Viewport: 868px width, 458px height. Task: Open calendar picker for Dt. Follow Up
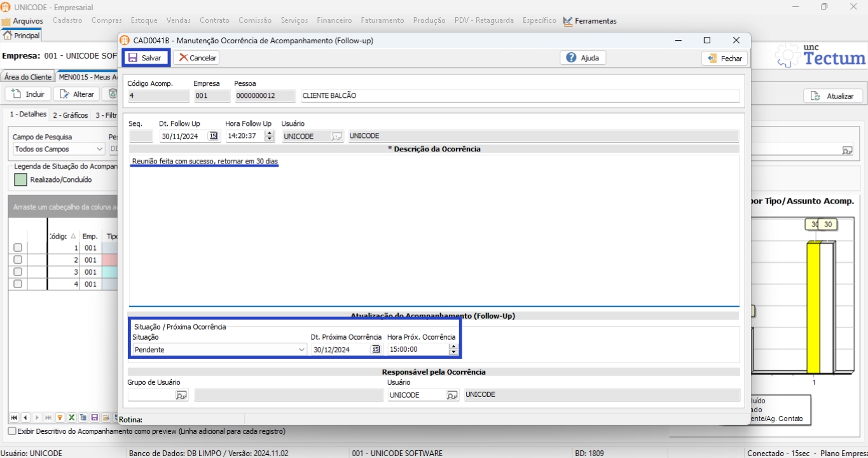(x=214, y=136)
